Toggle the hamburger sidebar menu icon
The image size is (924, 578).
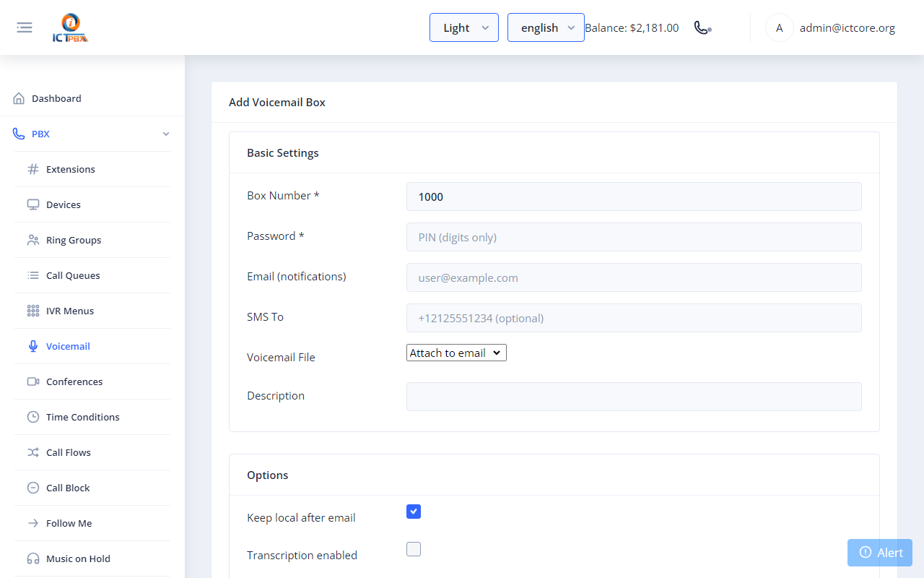pos(25,27)
